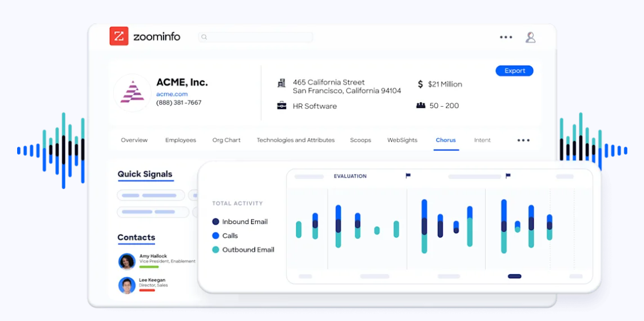The image size is (644, 321).
Task: Select the WebSights tab
Action: (x=402, y=140)
